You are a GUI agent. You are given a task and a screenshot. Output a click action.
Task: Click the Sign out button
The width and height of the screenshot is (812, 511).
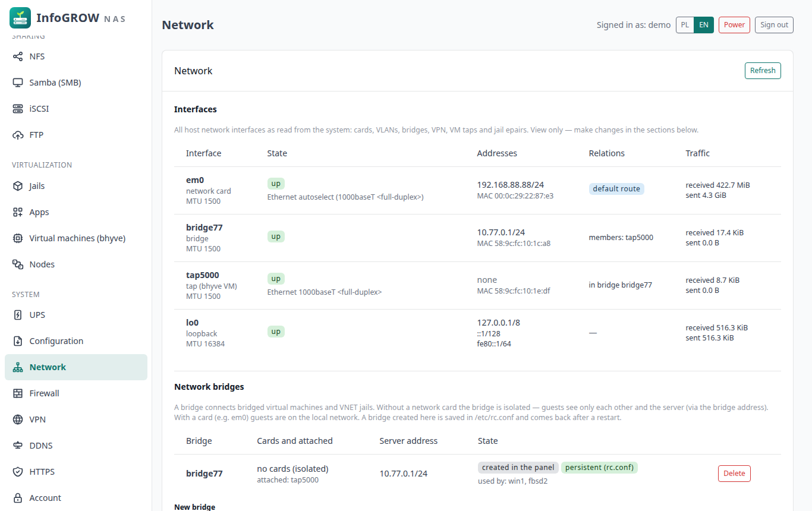click(x=774, y=25)
